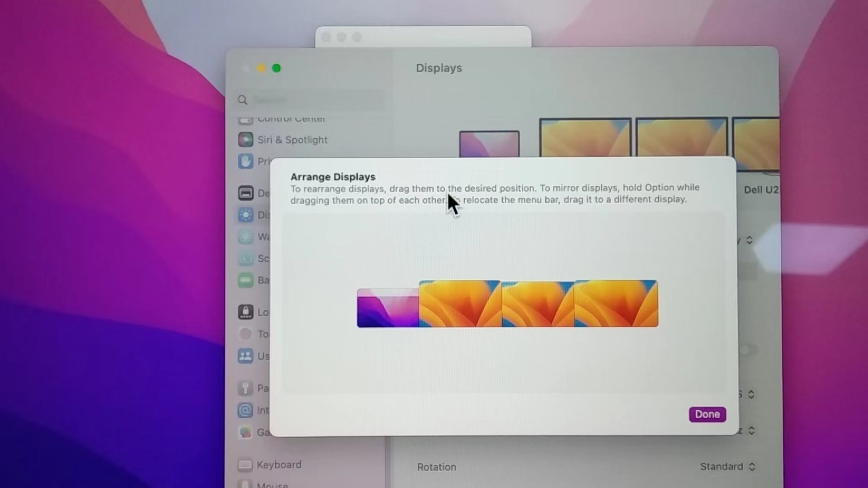This screenshot has height=488, width=868.
Task: Switch to Control Center settings entry
Action: 245,118
